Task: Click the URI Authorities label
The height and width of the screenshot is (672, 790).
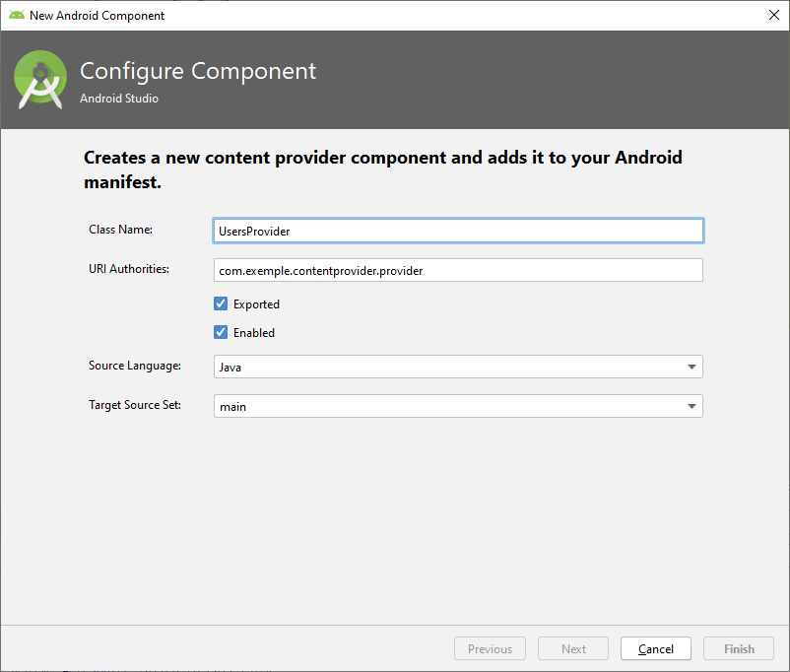Action: point(129,268)
